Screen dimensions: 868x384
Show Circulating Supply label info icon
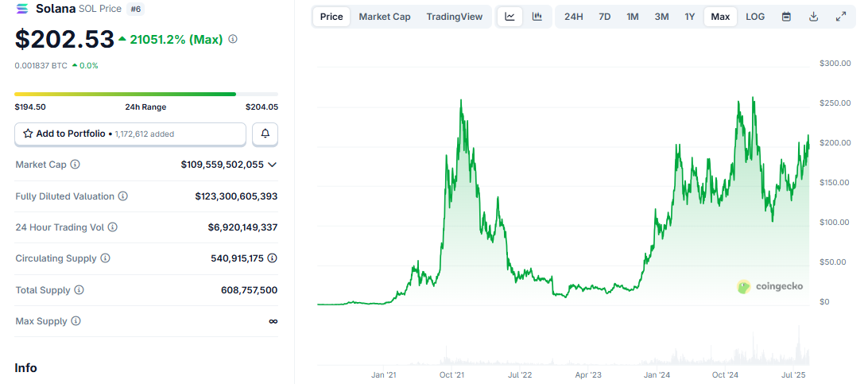[x=105, y=258]
